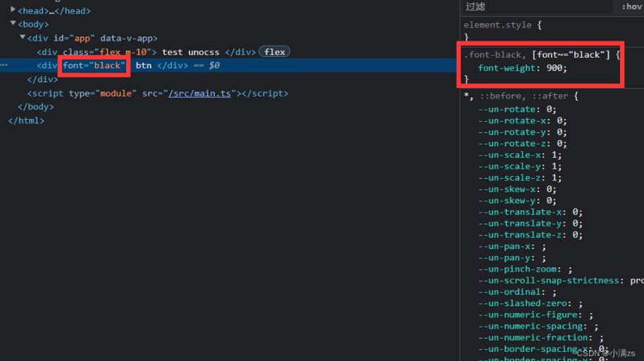Viewport: 644px width, 361px height.
Task: Expand the head element node
Action: [x=13, y=9]
